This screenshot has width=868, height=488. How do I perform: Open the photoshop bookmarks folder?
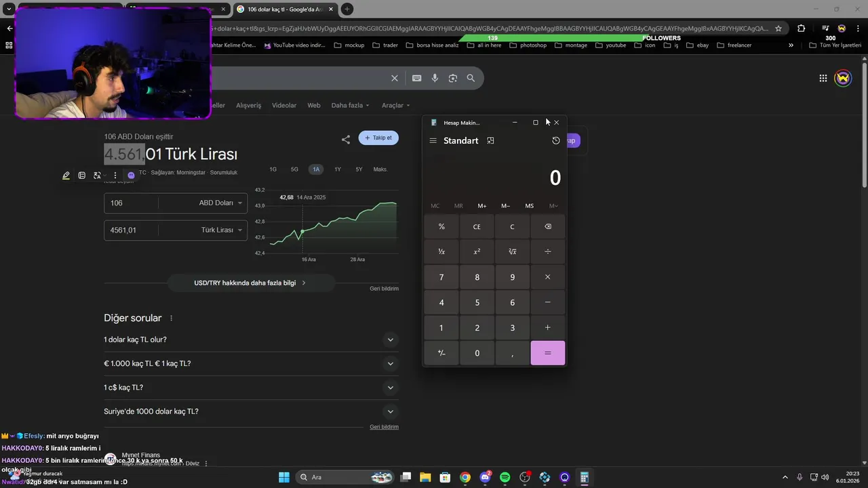528,45
